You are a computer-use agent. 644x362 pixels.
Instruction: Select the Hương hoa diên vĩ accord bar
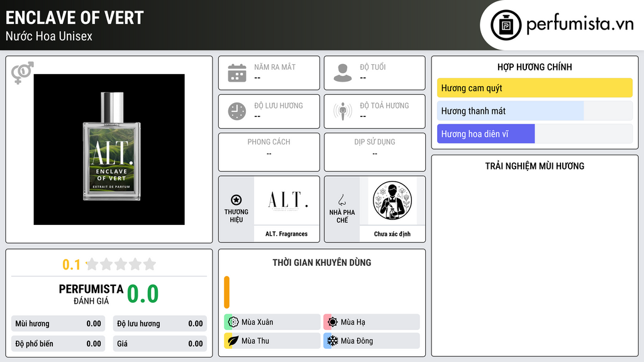coord(535,134)
